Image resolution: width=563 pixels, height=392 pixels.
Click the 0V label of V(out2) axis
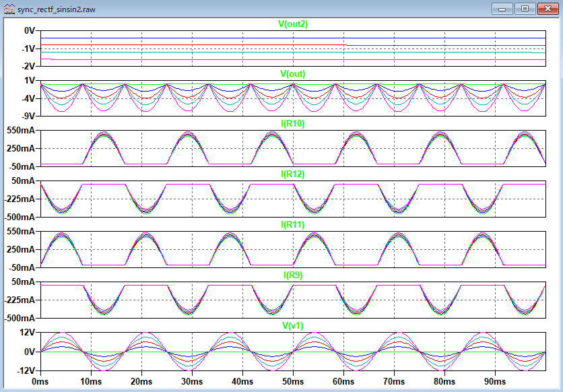[30, 31]
